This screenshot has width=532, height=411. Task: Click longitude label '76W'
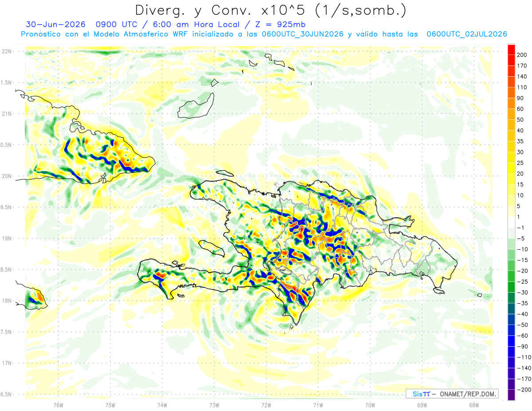tap(58, 405)
